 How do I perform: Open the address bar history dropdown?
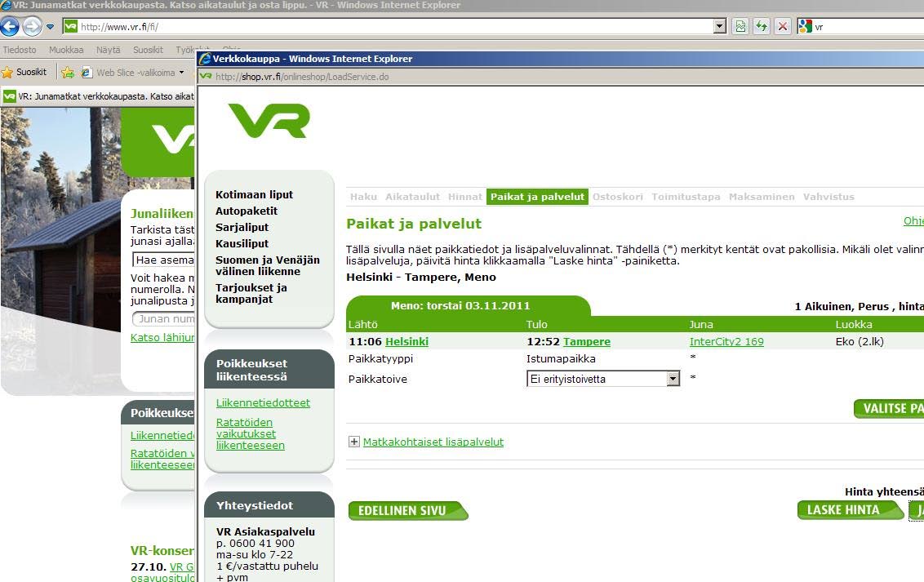click(x=719, y=26)
